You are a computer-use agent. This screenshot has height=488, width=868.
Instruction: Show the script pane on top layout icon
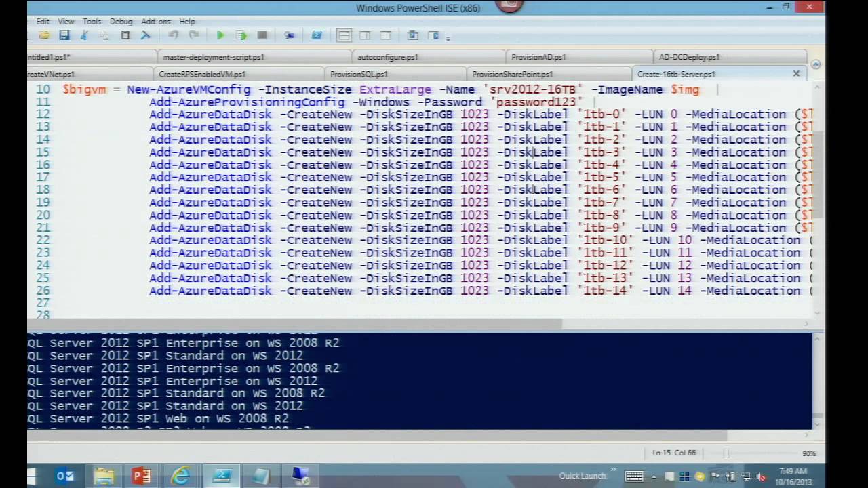coord(344,35)
